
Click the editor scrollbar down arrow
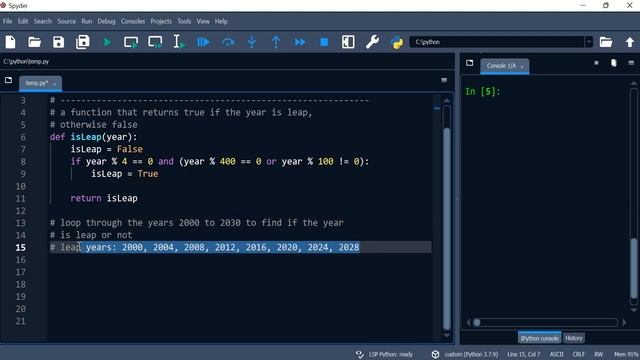447,336
